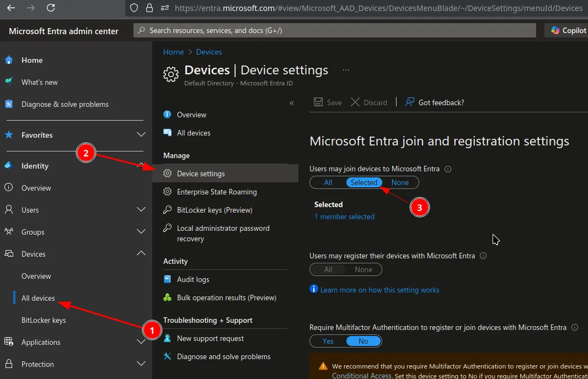Click the Applications grid icon
This screenshot has width=588, height=379.
pyautogui.click(x=9, y=342)
